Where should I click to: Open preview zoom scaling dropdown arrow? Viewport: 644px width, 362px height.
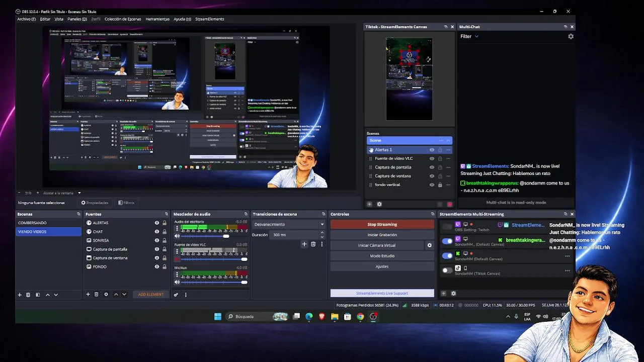click(79, 193)
